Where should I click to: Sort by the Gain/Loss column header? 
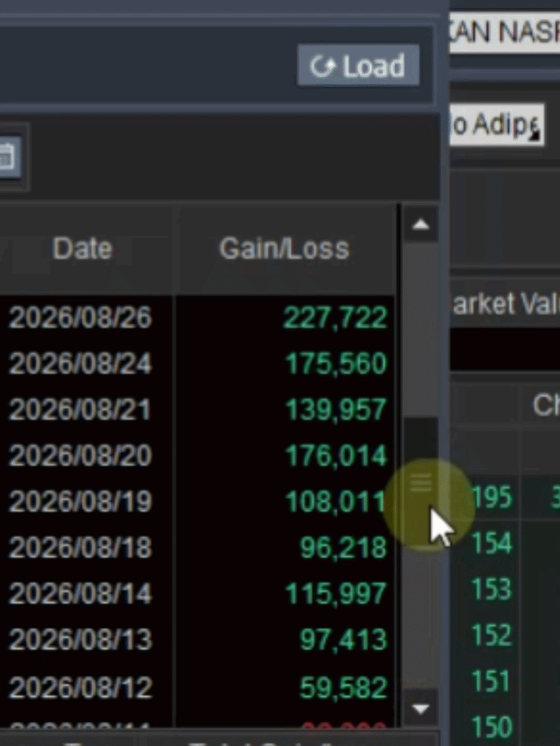(x=284, y=248)
